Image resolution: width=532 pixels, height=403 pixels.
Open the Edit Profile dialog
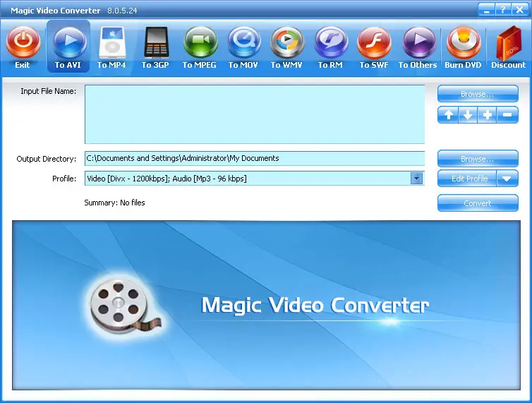pyautogui.click(x=467, y=179)
